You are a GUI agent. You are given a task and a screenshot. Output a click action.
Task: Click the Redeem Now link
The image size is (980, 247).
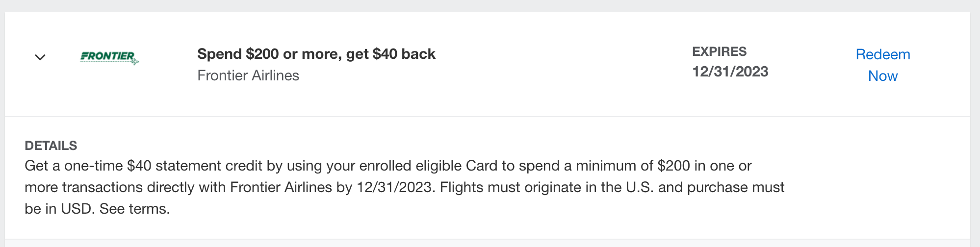click(x=882, y=65)
